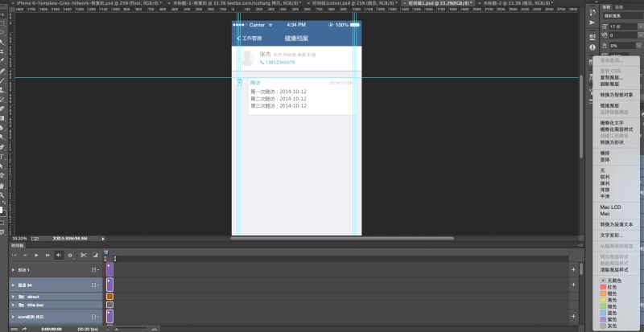Go to first frame in timeline
Viewport: 644px width, 332px height.
tap(14, 256)
